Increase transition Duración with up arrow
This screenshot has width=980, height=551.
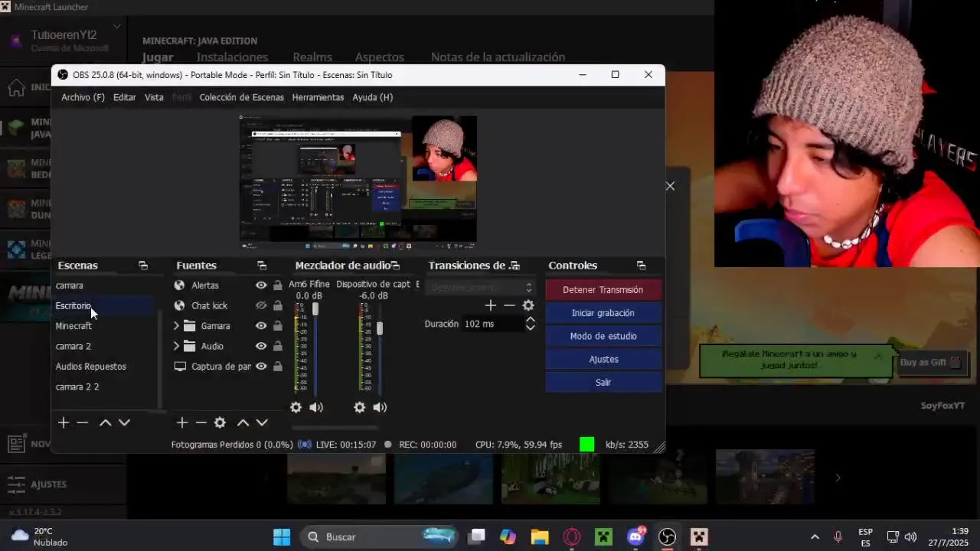[x=530, y=320]
